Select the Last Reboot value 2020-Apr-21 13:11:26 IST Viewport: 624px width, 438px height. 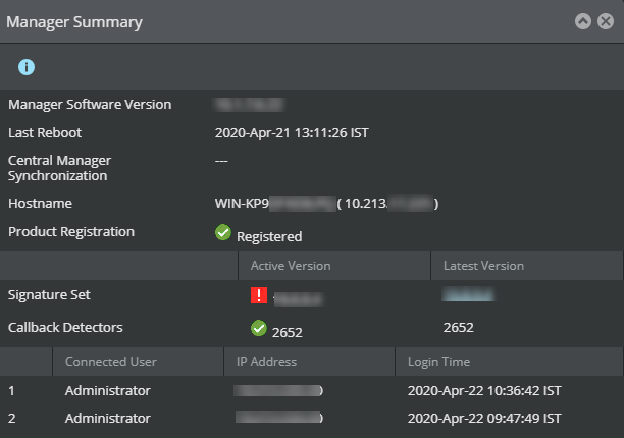[292, 132]
